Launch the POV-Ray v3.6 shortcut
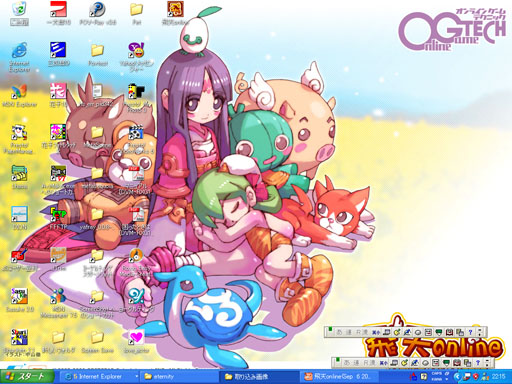The height and width of the screenshot is (384, 512). click(98, 13)
